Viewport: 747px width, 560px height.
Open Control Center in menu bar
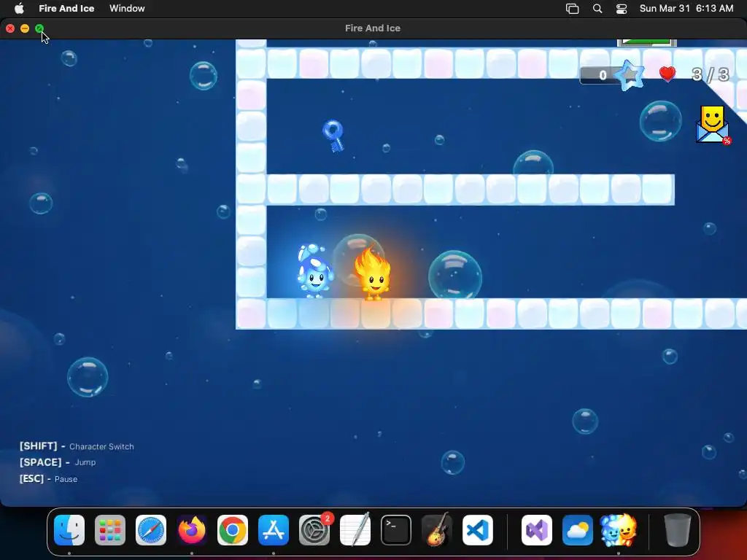[x=622, y=9]
